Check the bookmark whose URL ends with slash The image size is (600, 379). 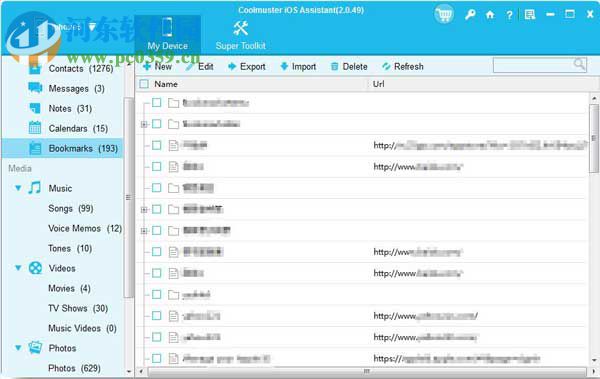157,316
